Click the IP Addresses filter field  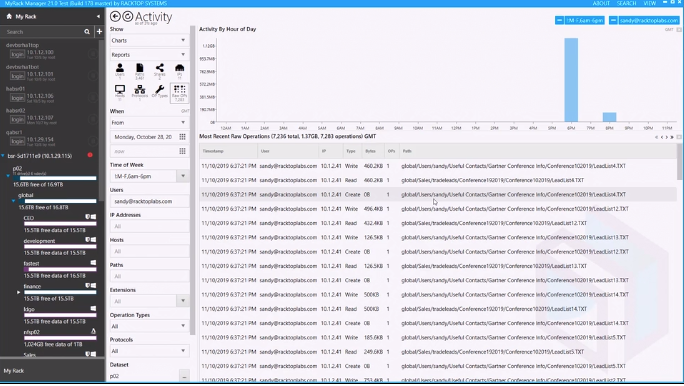(149, 226)
